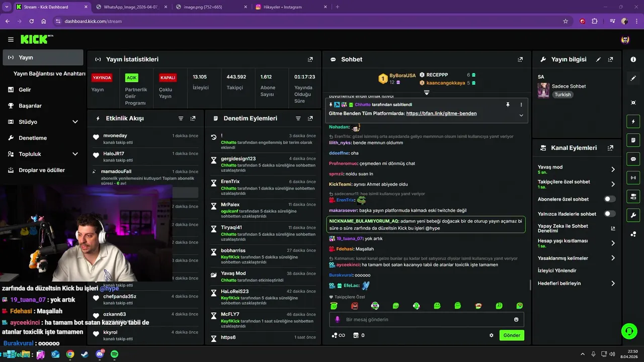Screen dimensions: 644x362
Task: Unpin the pinned chat message
Action: point(508,105)
